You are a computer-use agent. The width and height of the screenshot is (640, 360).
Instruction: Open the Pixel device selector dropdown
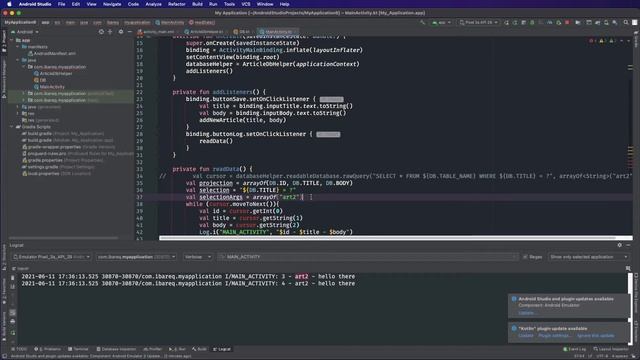[478, 22]
